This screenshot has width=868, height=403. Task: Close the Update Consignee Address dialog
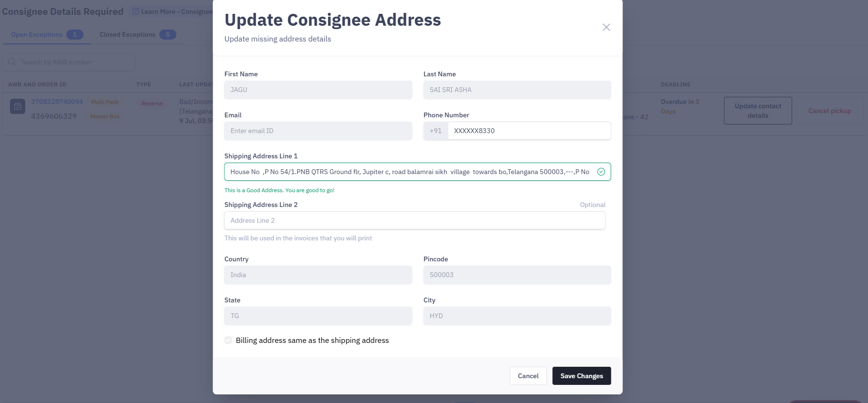tap(606, 27)
